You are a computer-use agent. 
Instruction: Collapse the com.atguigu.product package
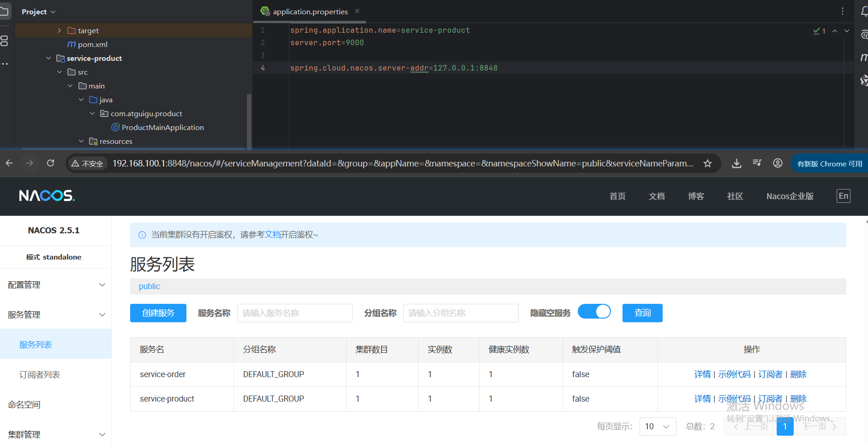pos(92,113)
